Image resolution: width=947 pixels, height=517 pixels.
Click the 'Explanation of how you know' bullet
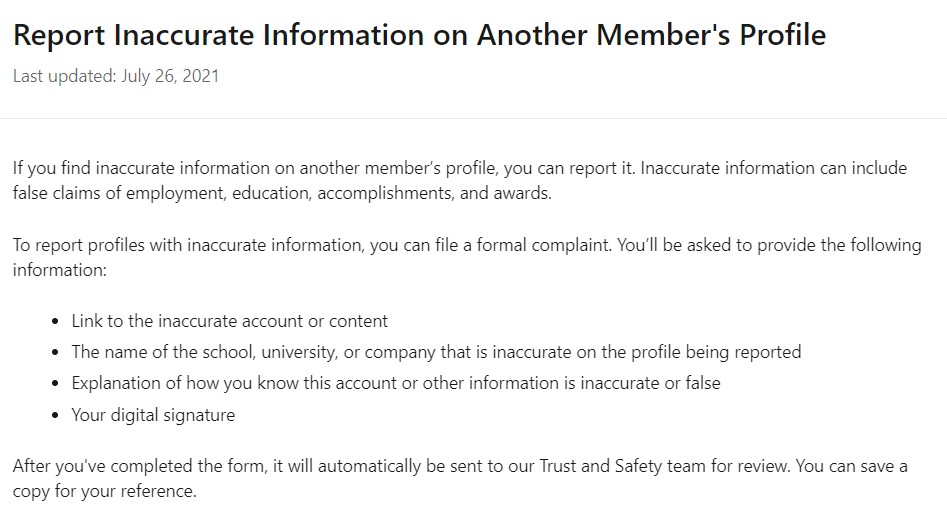(x=396, y=383)
